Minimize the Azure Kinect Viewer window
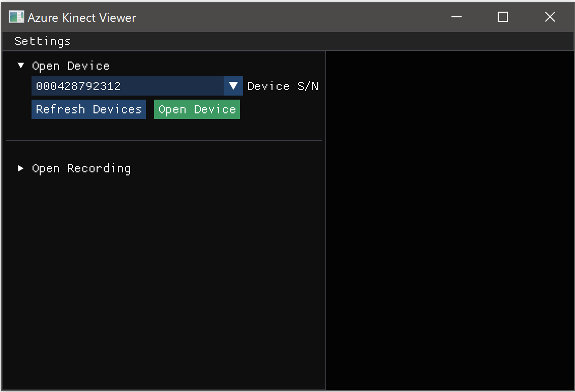The width and height of the screenshot is (575, 392). [x=457, y=17]
